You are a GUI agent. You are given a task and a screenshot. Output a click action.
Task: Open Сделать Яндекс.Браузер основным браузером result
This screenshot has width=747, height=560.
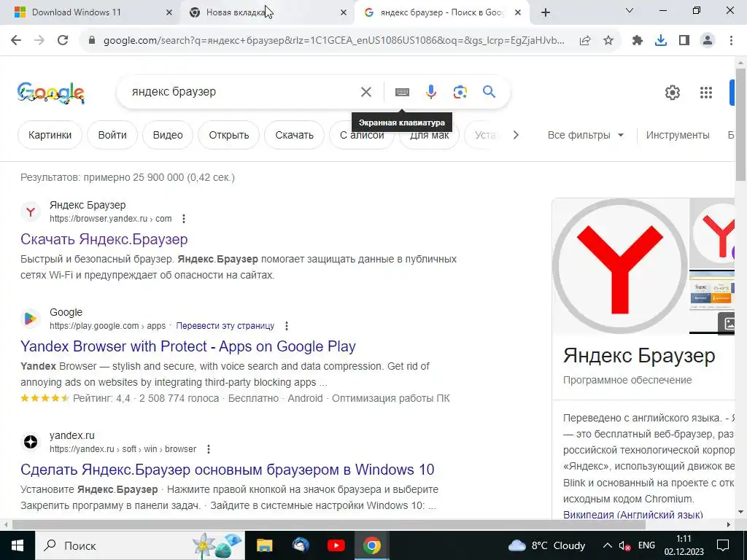coord(228,470)
